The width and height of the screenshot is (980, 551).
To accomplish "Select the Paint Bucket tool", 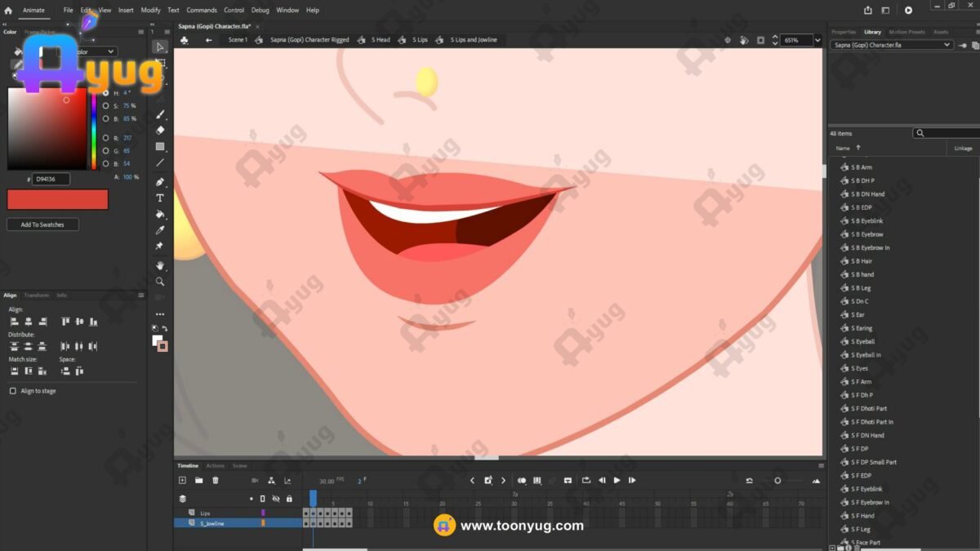I will point(160,214).
